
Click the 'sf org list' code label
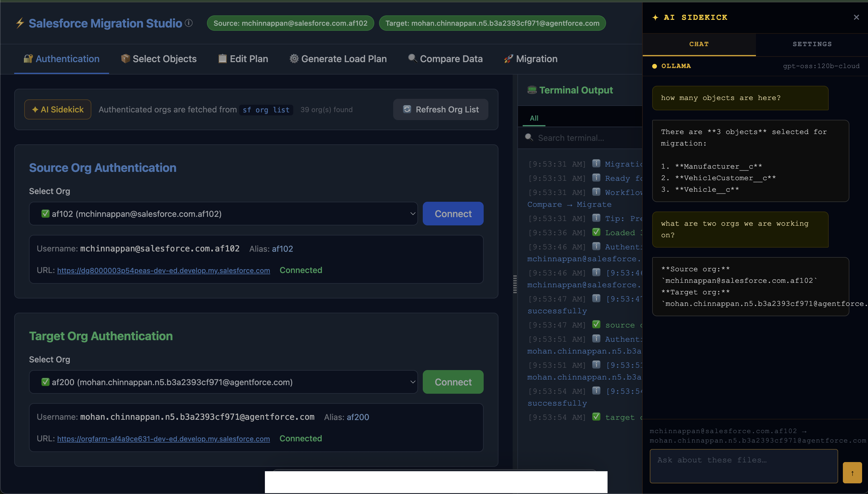[x=266, y=110]
